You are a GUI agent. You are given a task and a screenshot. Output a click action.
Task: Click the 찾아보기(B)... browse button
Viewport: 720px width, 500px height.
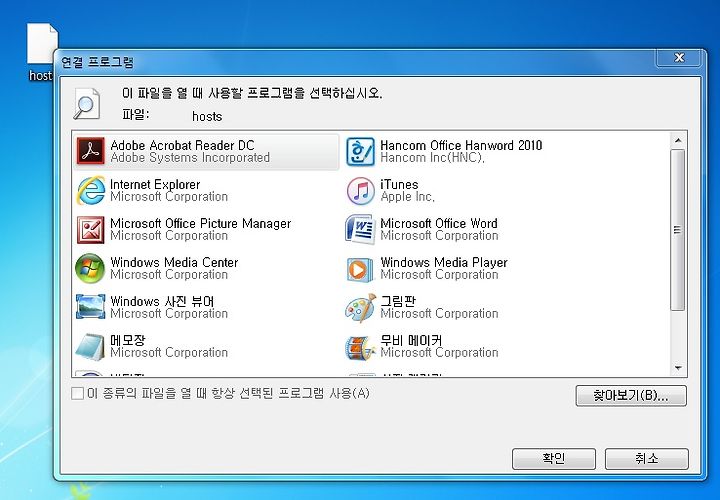tap(631, 395)
